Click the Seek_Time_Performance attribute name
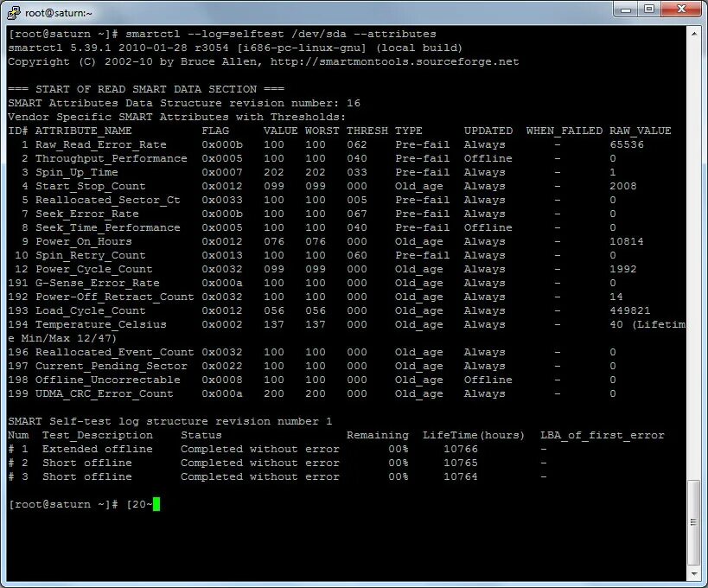The height and width of the screenshot is (588, 708). 107,227
